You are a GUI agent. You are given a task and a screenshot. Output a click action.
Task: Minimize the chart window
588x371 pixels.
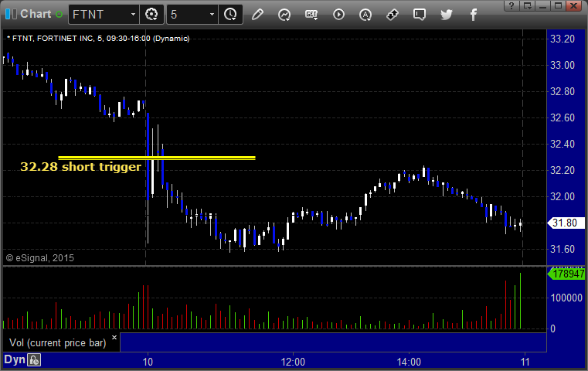[x=542, y=5]
